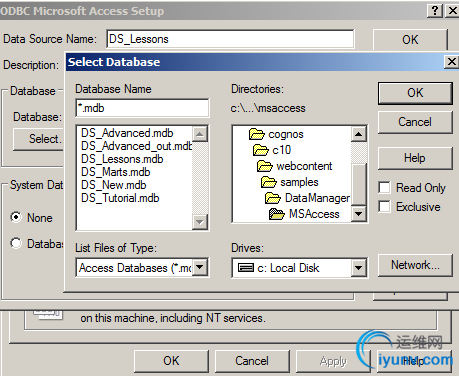Enable the Exclusive checkbox
459x376 pixels.
click(x=384, y=206)
